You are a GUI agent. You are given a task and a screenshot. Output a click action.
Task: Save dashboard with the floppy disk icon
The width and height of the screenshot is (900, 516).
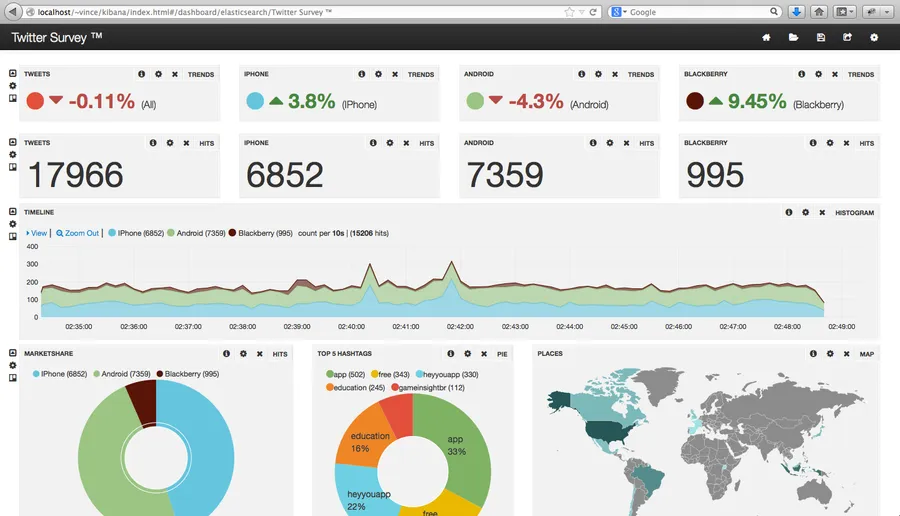pos(821,37)
